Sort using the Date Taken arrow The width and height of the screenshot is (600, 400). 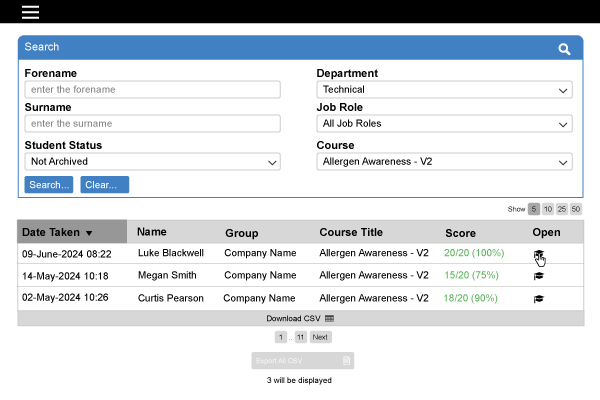[x=89, y=233]
